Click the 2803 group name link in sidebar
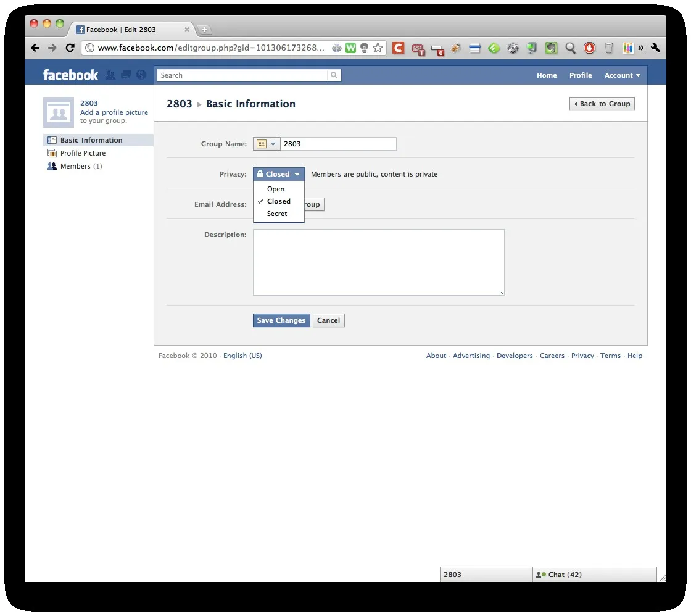 click(89, 102)
